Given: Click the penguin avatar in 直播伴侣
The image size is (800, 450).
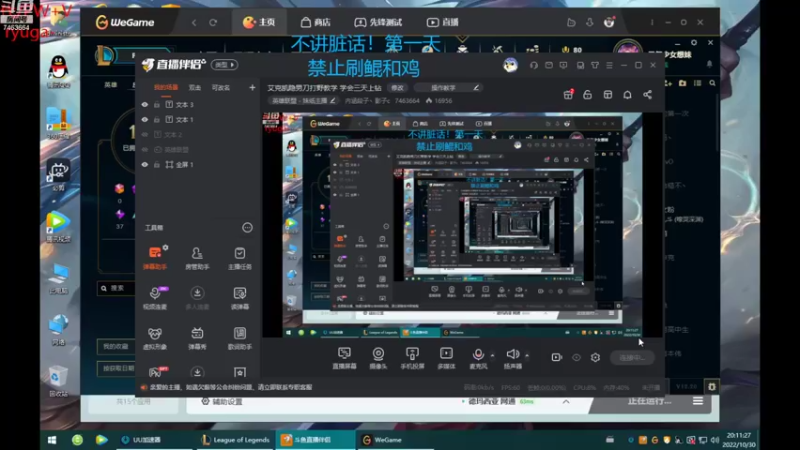Looking at the screenshot, I should (x=510, y=65).
